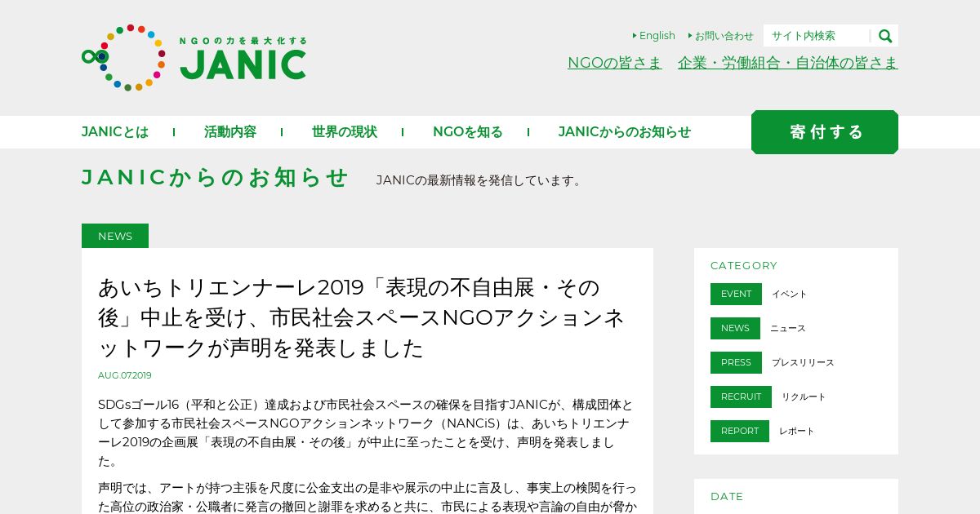Viewport: 980px width, 514px height.
Task: Open the NGOを知る menu item
Action: tap(468, 132)
